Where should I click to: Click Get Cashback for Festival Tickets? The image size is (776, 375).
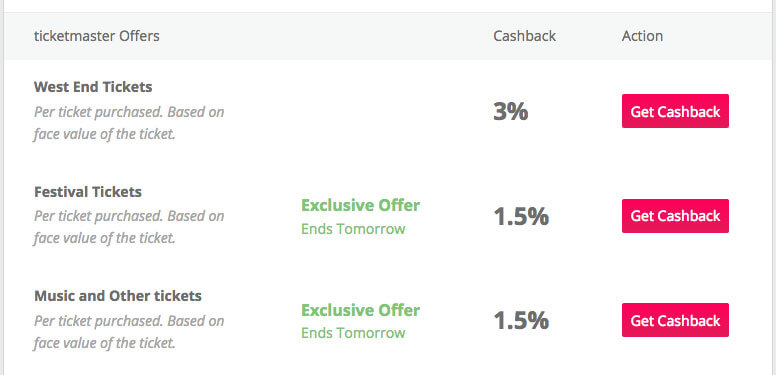pos(675,216)
